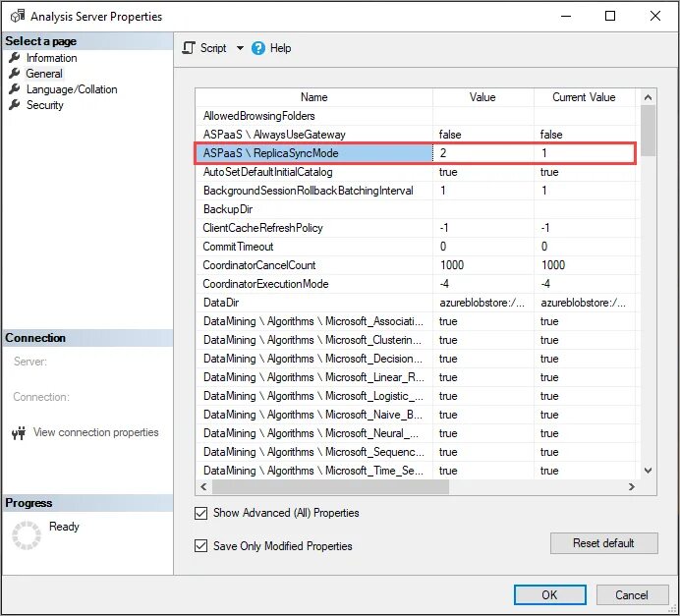This screenshot has height=616, width=680.
Task: Click the Script toolbar icon
Action: 189,48
